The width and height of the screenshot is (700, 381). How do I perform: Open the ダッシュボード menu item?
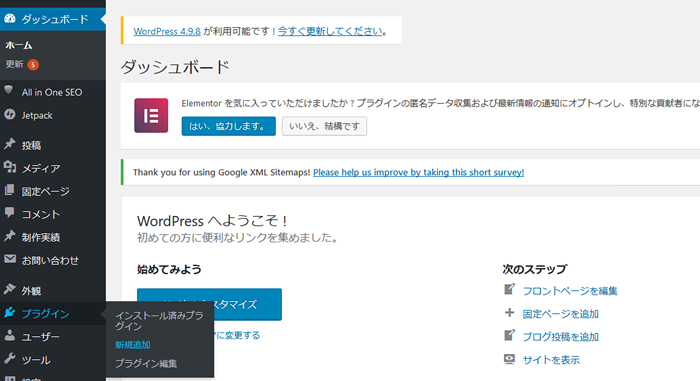(x=53, y=19)
